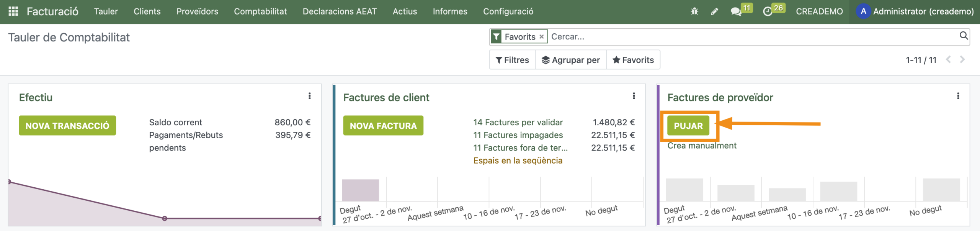The width and height of the screenshot is (980, 231).
Task: Open the conversations messages icon
Action: click(736, 11)
